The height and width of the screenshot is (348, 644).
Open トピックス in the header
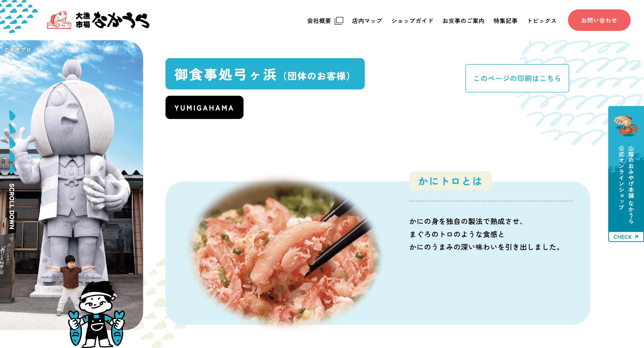542,21
